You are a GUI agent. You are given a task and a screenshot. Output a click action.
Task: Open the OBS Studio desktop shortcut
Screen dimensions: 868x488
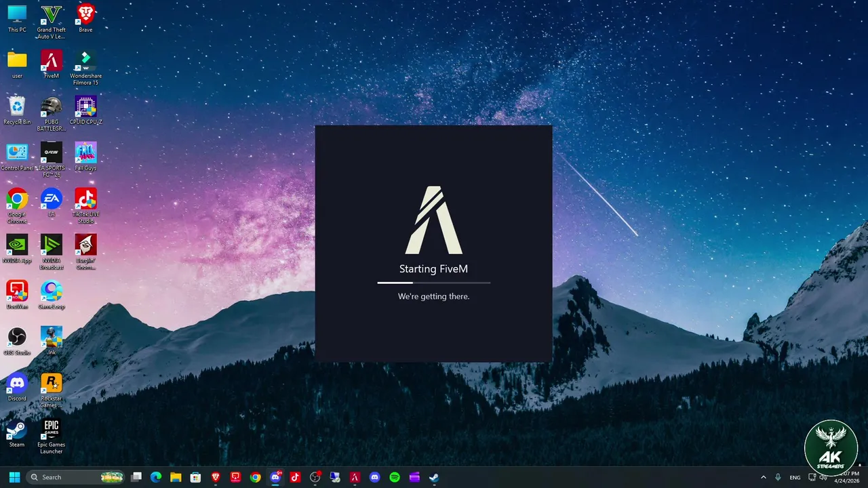17,342
